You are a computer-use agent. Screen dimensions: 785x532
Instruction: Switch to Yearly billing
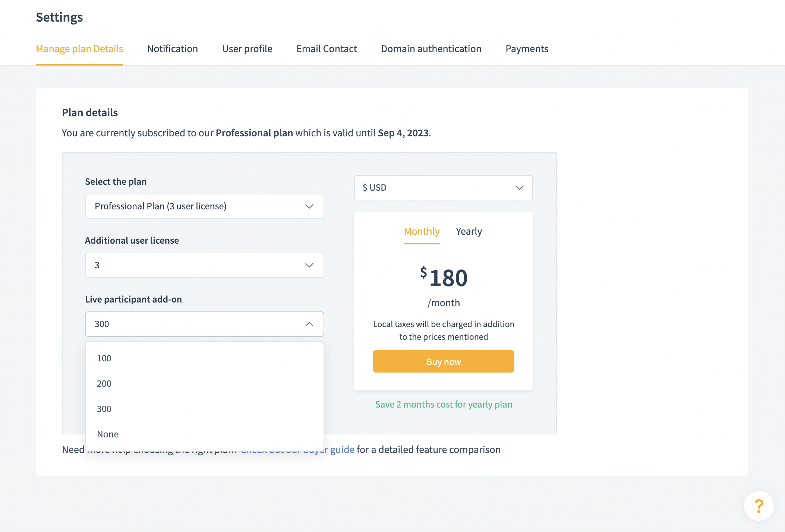pos(469,231)
